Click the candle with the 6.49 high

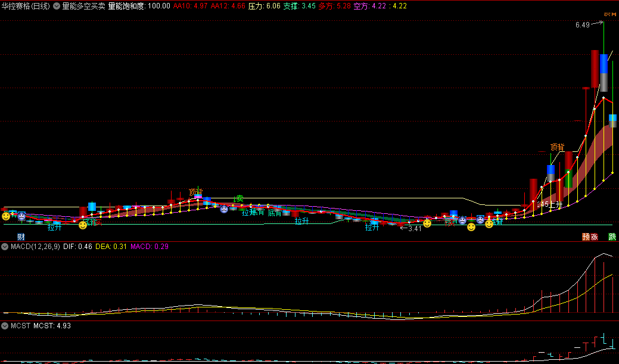click(604, 73)
